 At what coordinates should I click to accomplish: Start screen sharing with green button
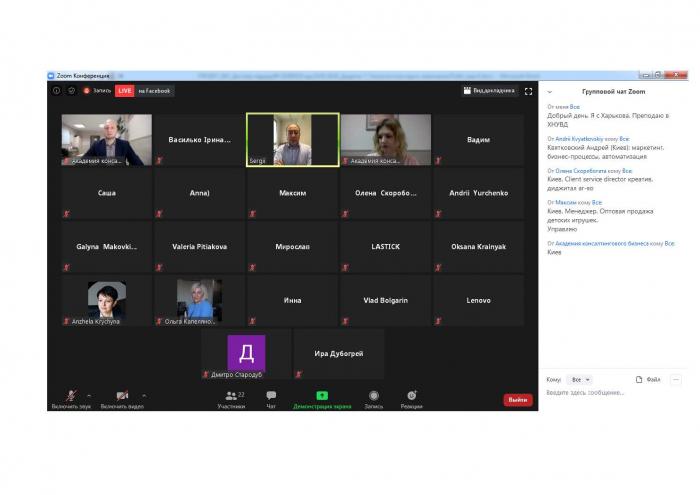coord(322,396)
